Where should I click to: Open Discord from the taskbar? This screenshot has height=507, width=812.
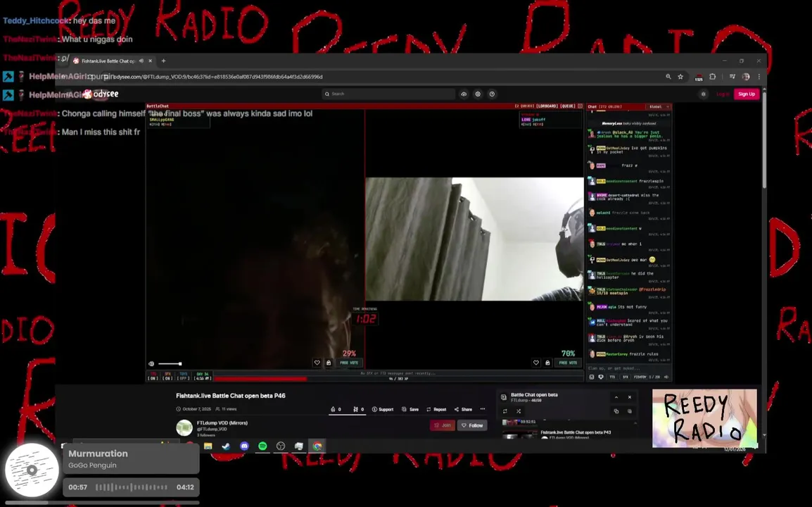pyautogui.click(x=244, y=446)
